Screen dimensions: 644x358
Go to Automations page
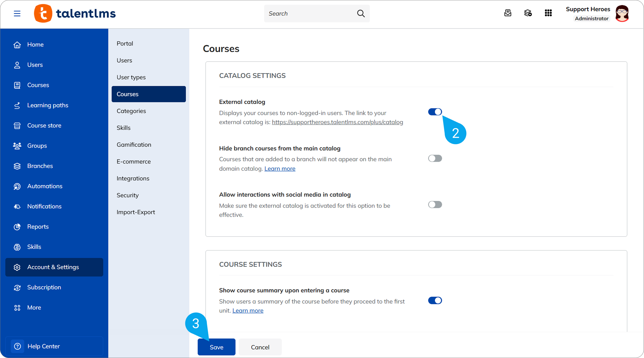click(x=54, y=186)
